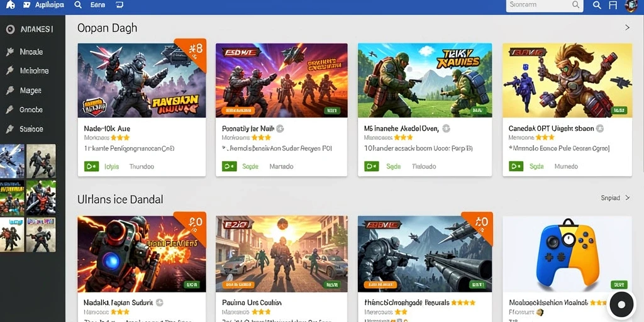644x322 pixels.
Task: Click the round badge after Poanatily far Neih
Action: point(280,128)
